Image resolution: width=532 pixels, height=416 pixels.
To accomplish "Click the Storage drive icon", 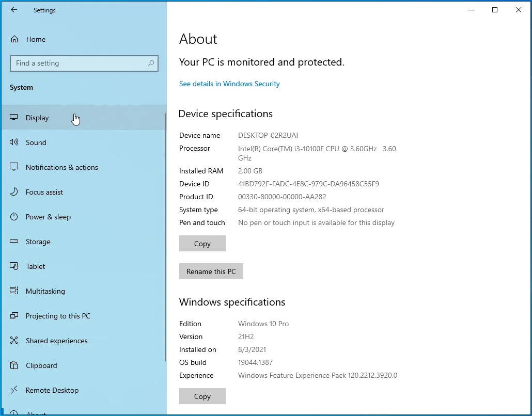I will 13,242.
